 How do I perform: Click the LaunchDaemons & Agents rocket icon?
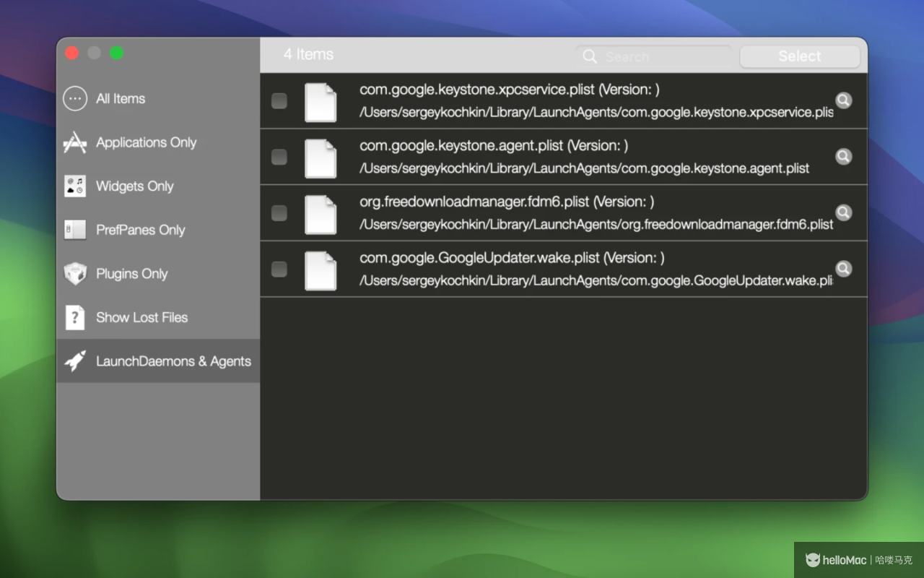tap(75, 361)
